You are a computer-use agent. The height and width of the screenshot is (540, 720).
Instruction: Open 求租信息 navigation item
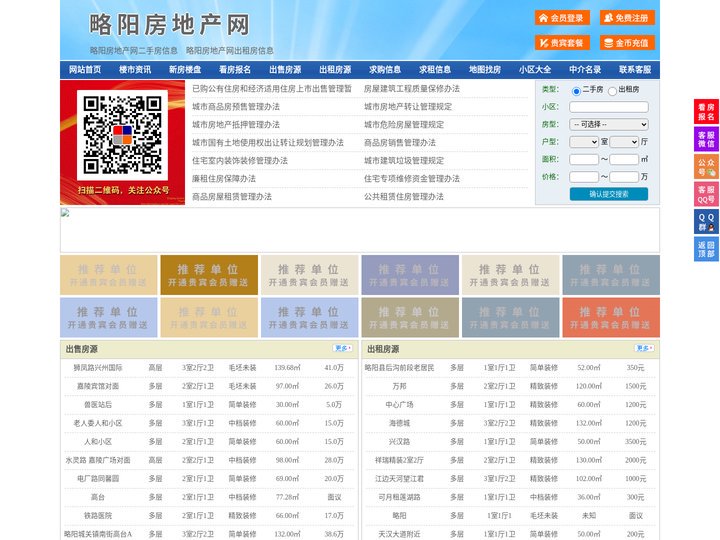435,70
